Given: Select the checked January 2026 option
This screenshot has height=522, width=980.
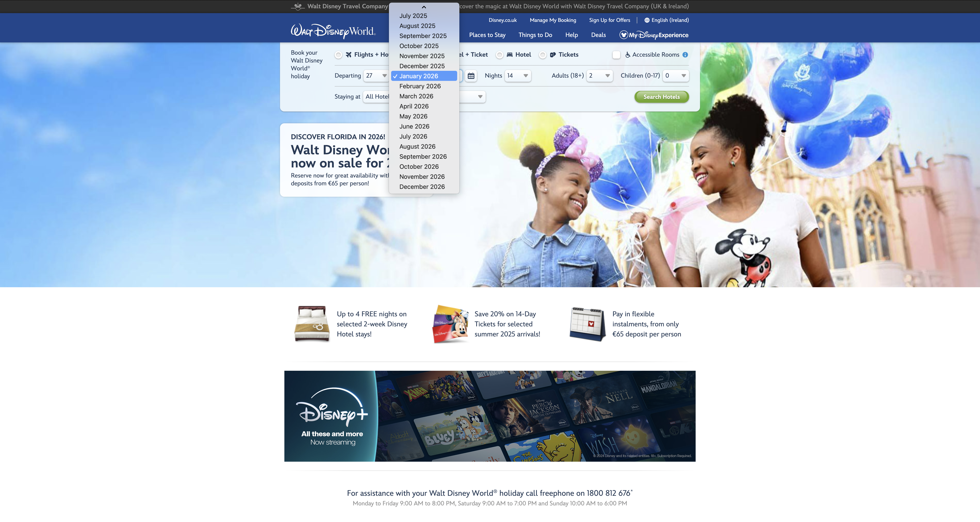Looking at the screenshot, I should (424, 76).
